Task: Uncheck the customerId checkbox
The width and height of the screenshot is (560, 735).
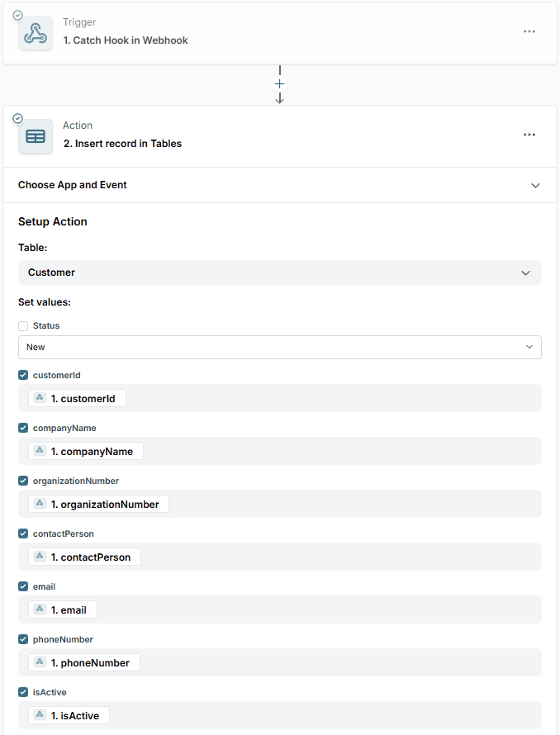Action: pyautogui.click(x=23, y=375)
